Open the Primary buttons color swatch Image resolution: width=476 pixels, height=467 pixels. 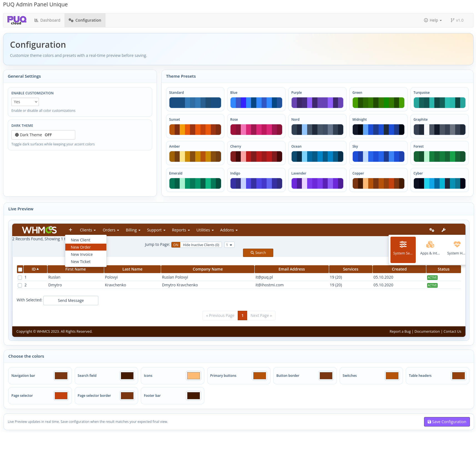259,375
